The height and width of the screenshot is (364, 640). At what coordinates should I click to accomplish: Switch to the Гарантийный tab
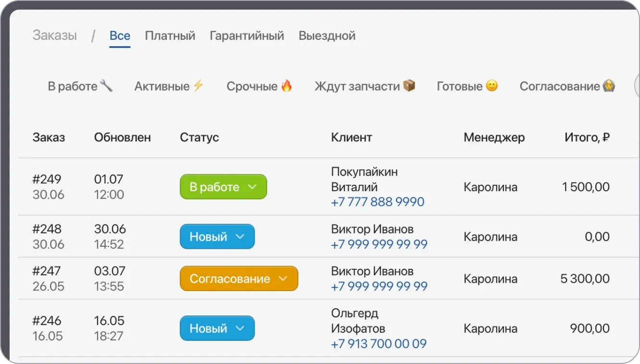pos(246,36)
